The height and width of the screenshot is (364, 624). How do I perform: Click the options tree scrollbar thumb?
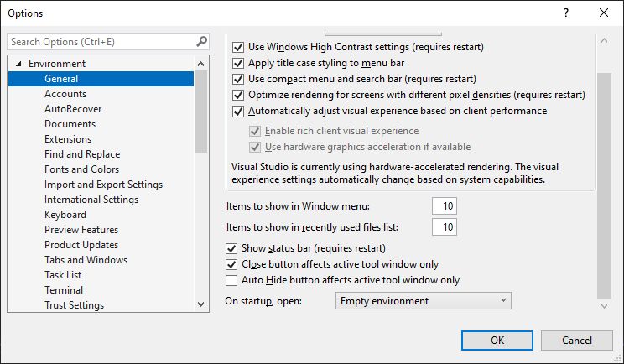pyautogui.click(x=201, y=112)
